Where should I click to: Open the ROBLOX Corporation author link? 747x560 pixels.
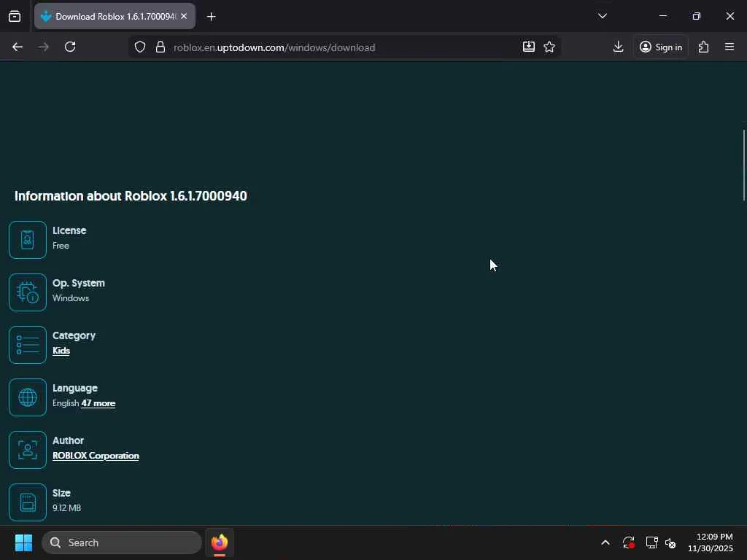coord(96,456)
